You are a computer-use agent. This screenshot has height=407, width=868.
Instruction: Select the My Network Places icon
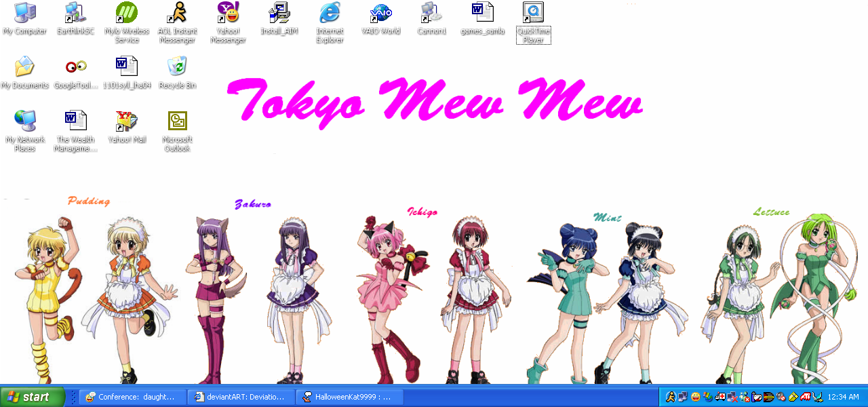(x=24, y=132)
